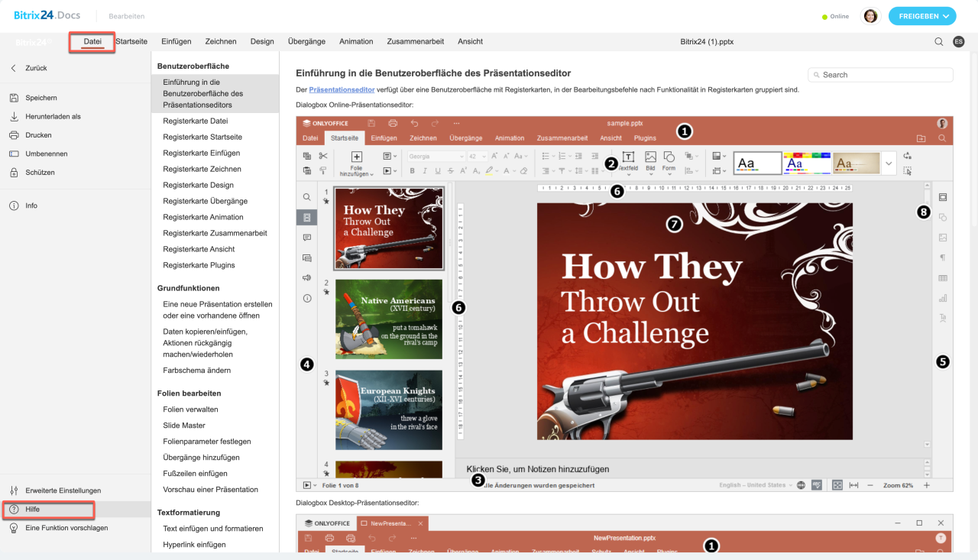Open the Zusammenarbeit tab

click(x=415, y=41)
